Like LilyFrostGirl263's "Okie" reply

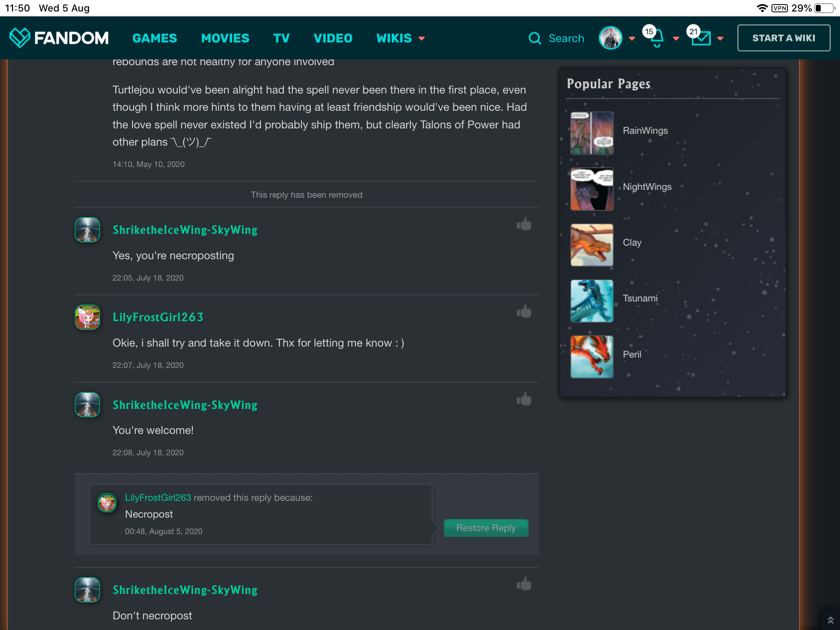click(524, 312)
